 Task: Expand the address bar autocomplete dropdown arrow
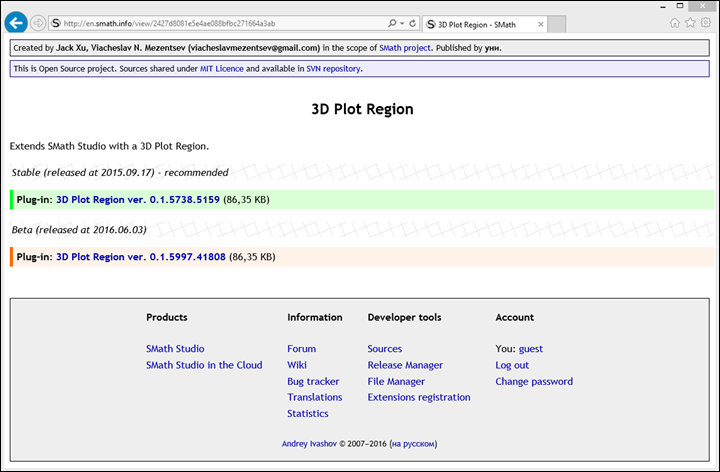click(401, 22)
